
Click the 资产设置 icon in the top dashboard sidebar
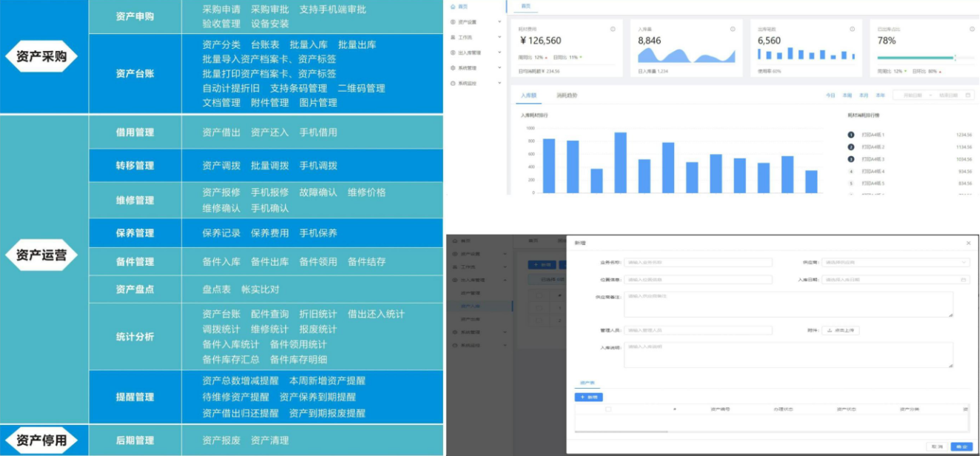click(x=453, y=22)
